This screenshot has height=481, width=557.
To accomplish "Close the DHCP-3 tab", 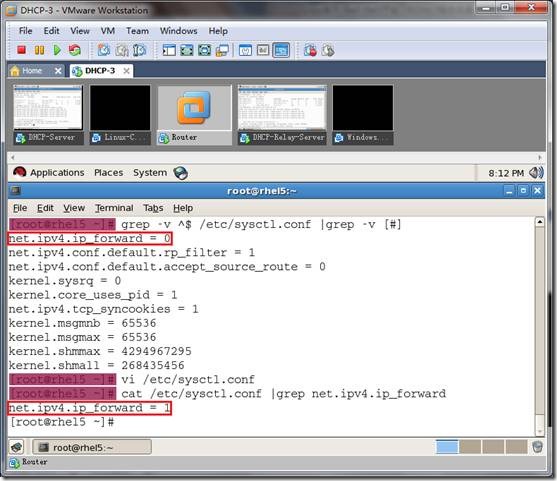I will (126, 71).
